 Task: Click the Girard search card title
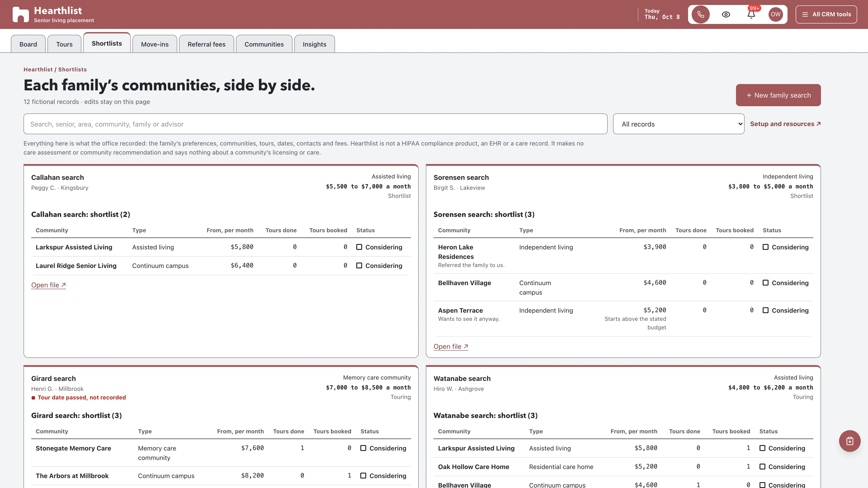pos(54,379)
